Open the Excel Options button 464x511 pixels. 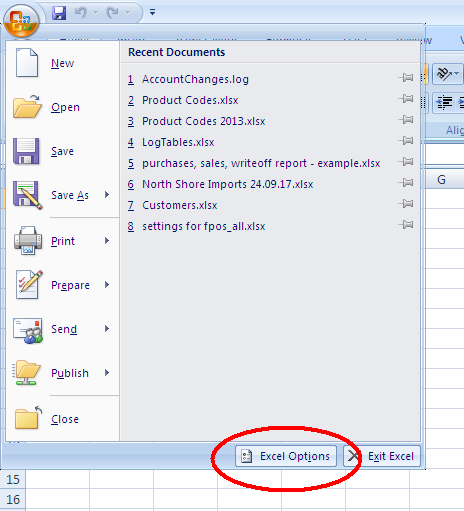point(286,456)
